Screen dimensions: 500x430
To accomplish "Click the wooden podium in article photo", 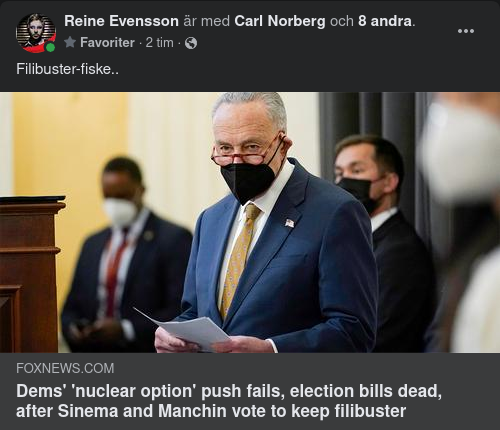I will [30, 274].
